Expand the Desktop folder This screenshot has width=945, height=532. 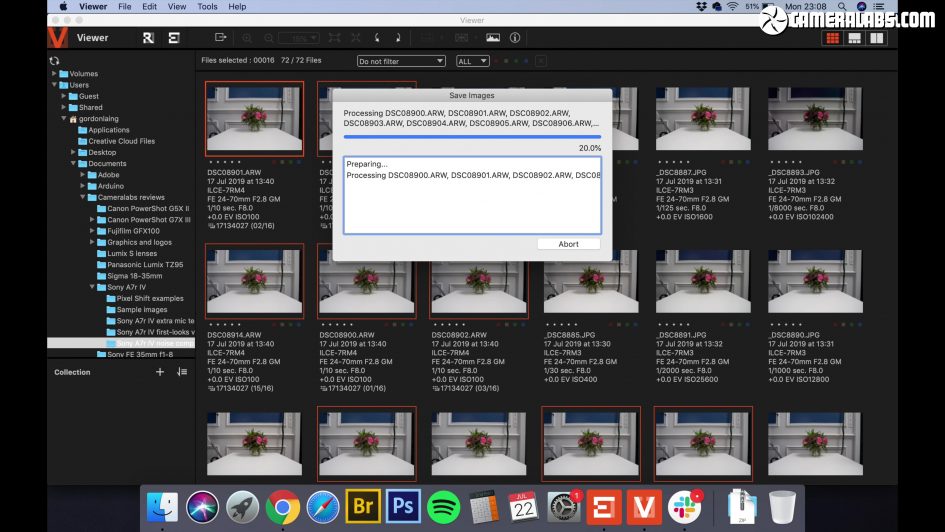[x=74, y=152]
